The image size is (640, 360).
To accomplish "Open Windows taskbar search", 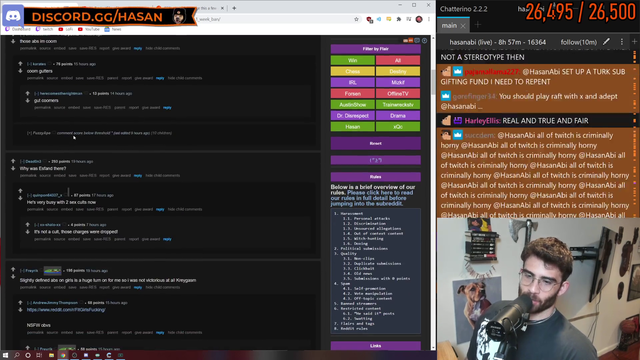I will coord(17,355).
